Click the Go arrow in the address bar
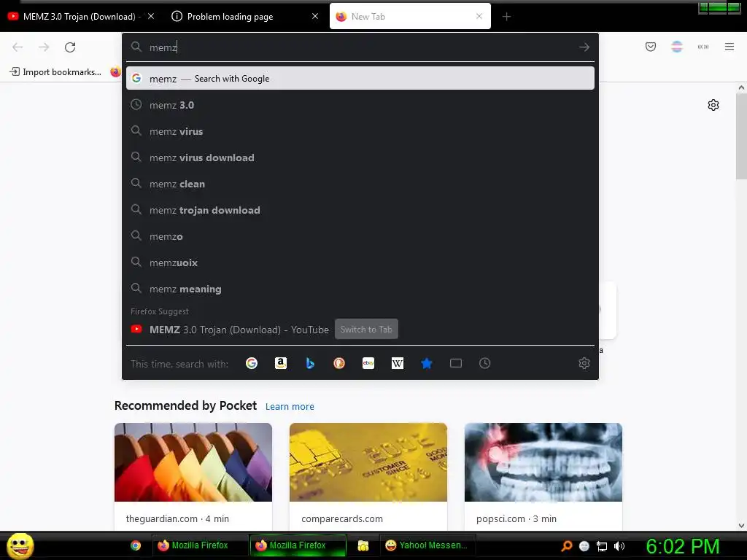 pos(584,47)
